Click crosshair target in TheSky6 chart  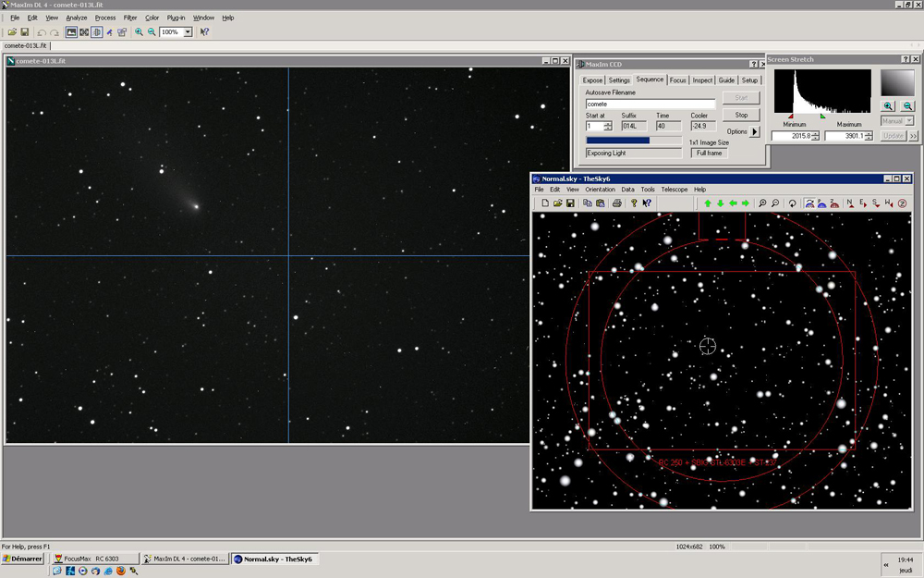click(707, 346)
